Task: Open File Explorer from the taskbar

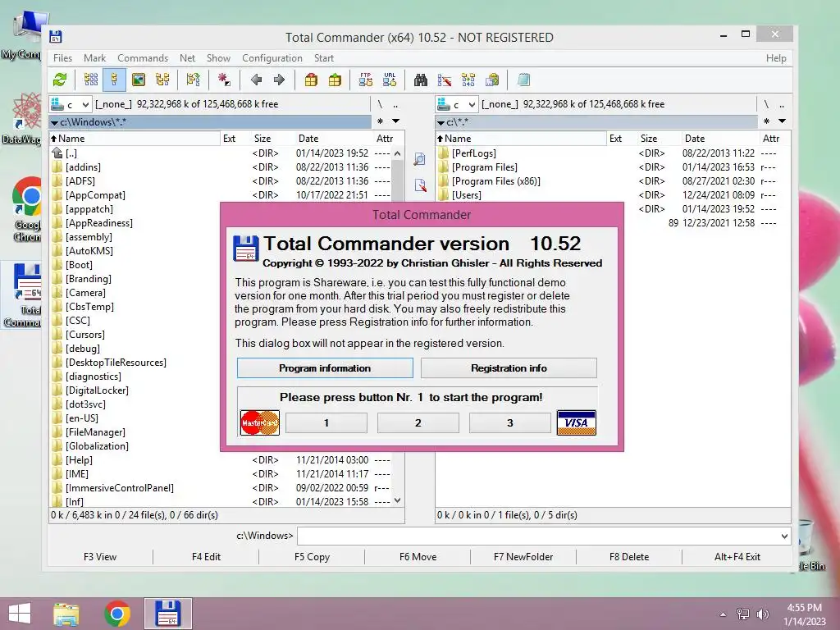Action: coord(66,614)
